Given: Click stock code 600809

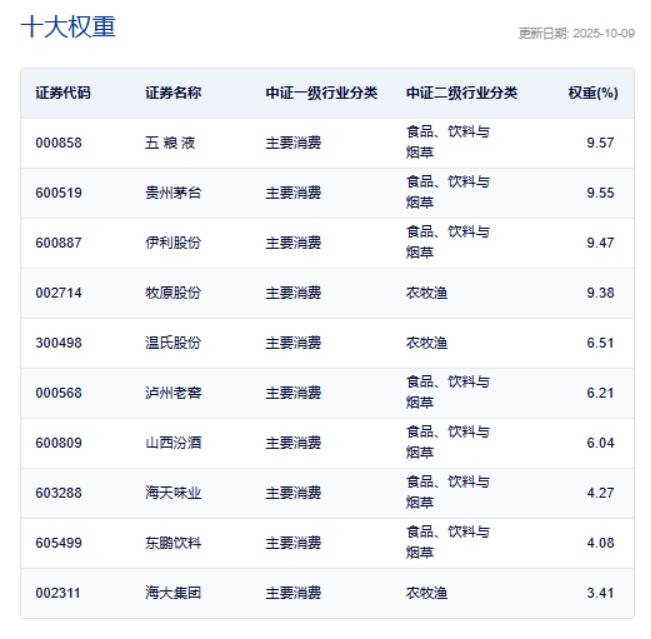Looking at the screenshot, I should (x=59, y=443).
